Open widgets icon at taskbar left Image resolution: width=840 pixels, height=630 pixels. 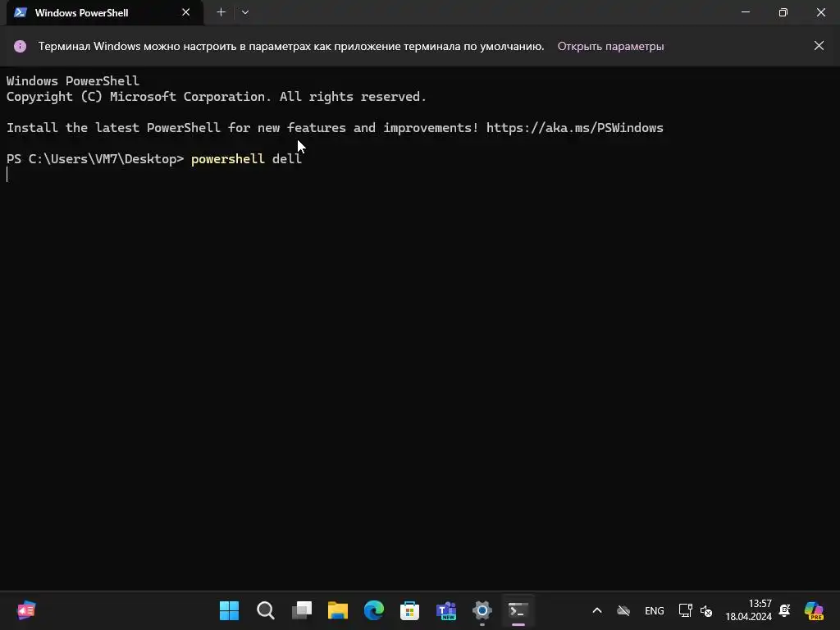point(25,610)
